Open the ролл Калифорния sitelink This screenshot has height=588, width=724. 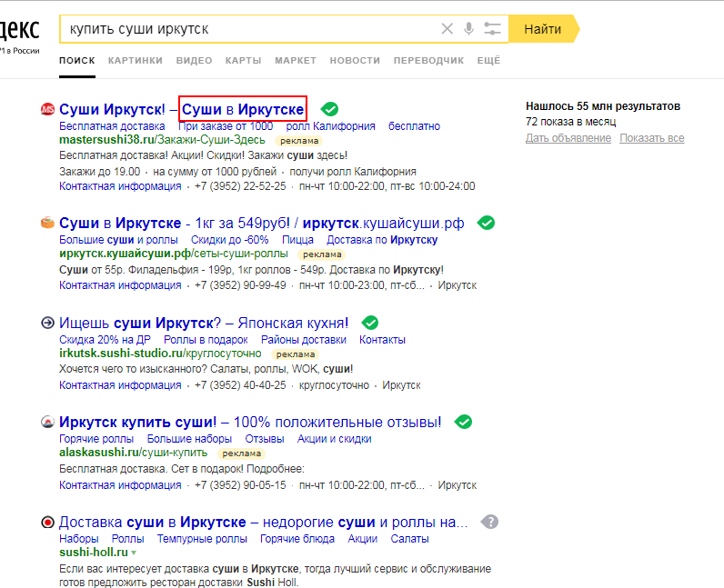click(330, 126)
